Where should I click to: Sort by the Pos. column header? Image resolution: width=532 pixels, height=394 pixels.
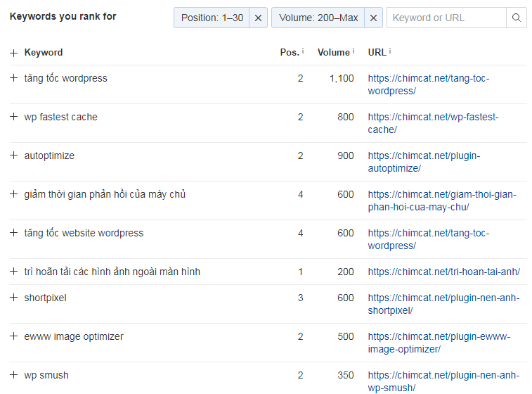289,53
